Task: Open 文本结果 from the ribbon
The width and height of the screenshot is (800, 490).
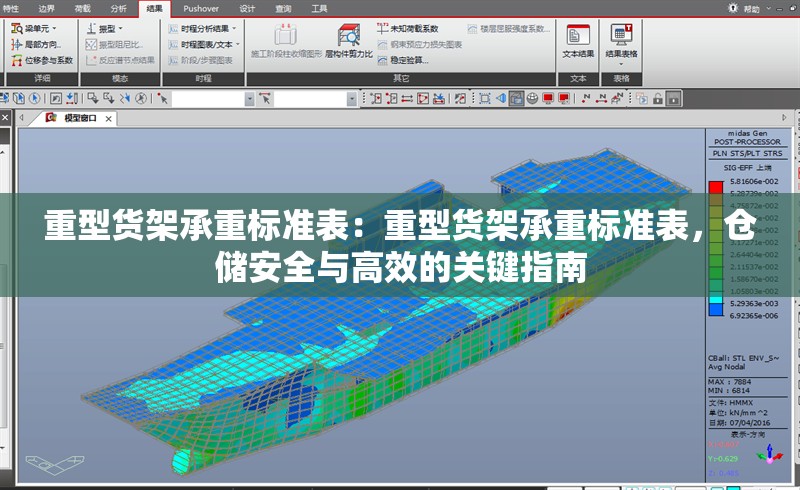Action: pyautogui.click(x=578, y=41)
